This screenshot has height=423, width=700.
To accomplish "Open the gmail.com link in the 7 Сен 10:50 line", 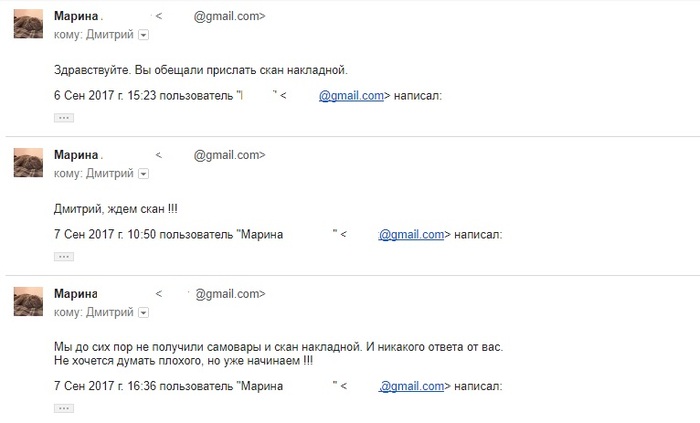I will tap(411, 236).
